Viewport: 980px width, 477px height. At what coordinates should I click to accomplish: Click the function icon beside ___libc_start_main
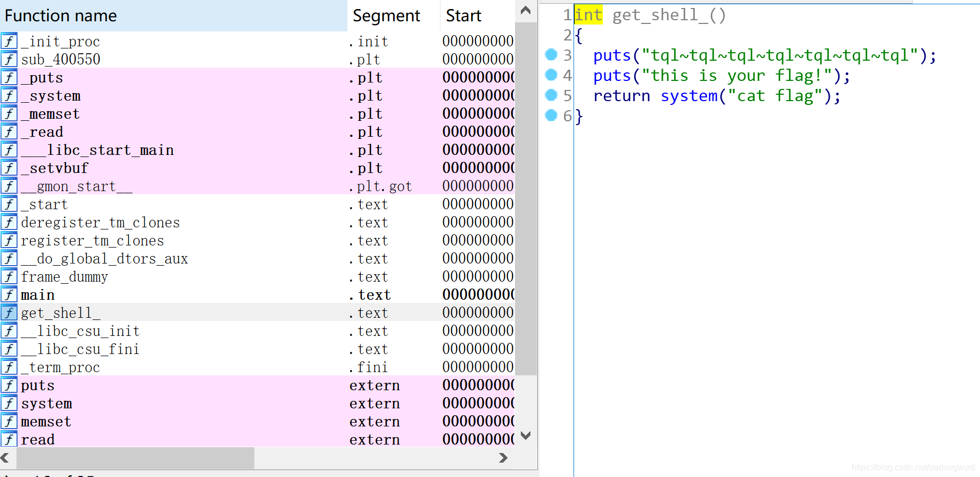point(9,150)
